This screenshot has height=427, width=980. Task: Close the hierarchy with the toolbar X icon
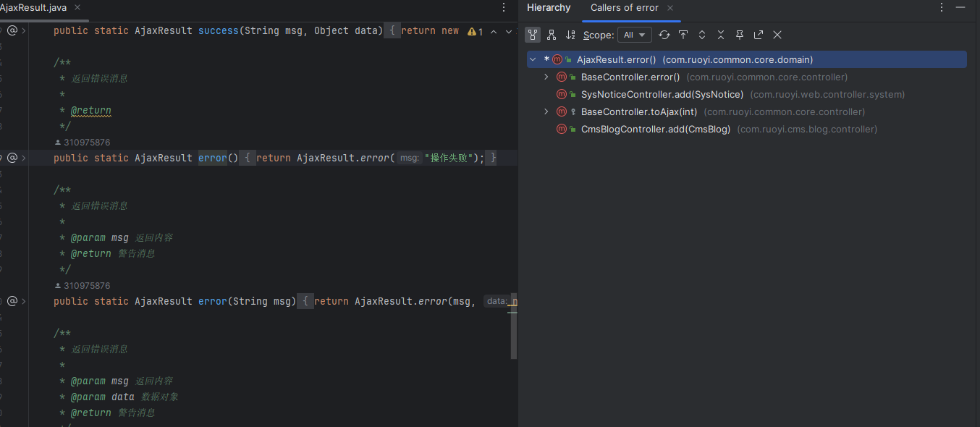click(777, 35)
